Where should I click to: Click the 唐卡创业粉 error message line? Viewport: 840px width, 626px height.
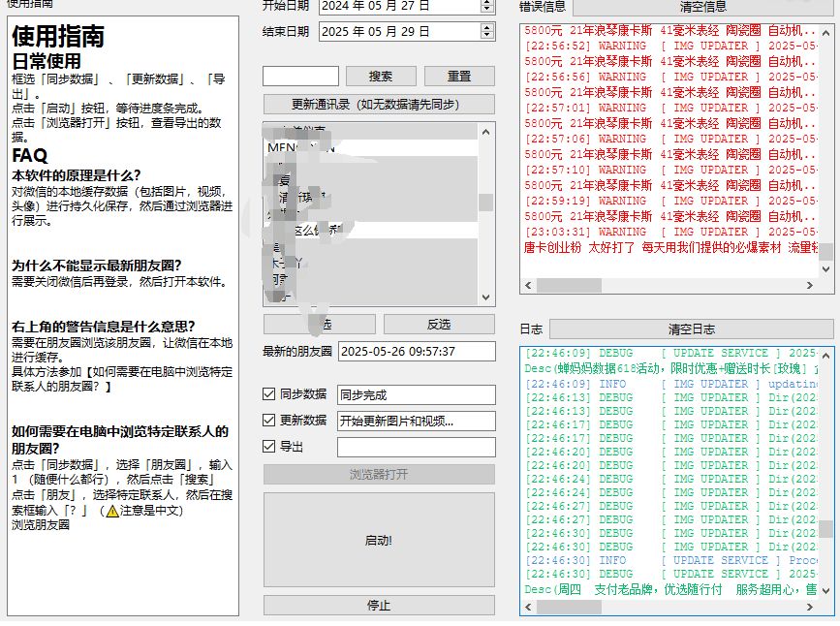pyautogui.click(x=670, y=248)
